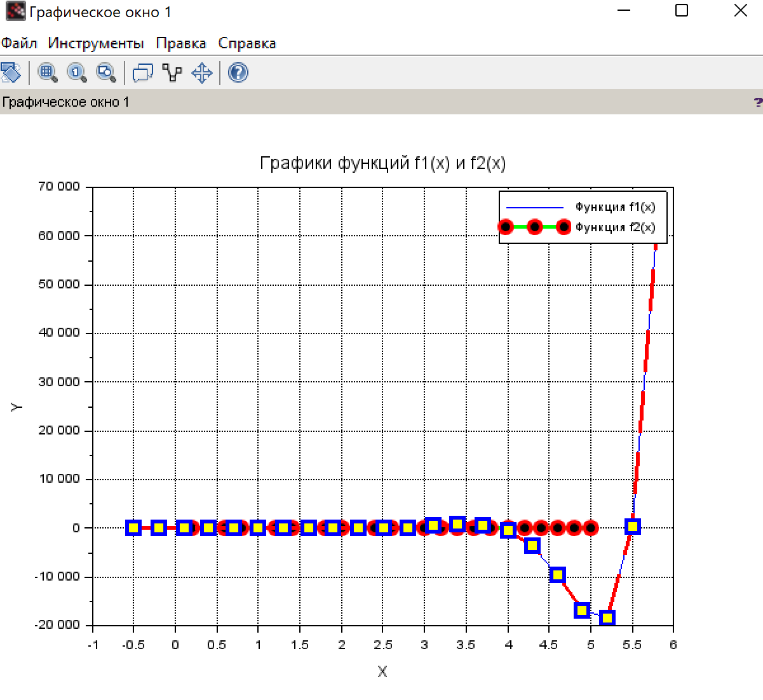Open the Файл menu
The image size is (763, 700).
[x=19, y=43]
